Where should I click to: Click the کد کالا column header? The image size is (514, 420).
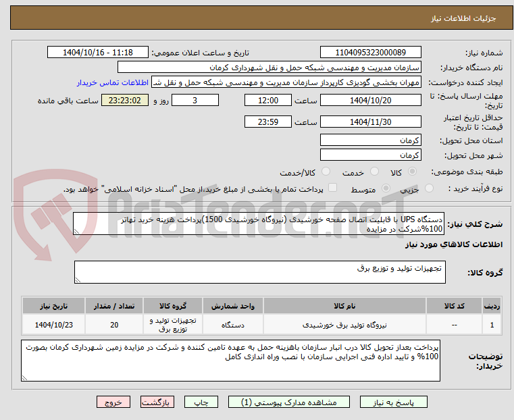[454, 306]
